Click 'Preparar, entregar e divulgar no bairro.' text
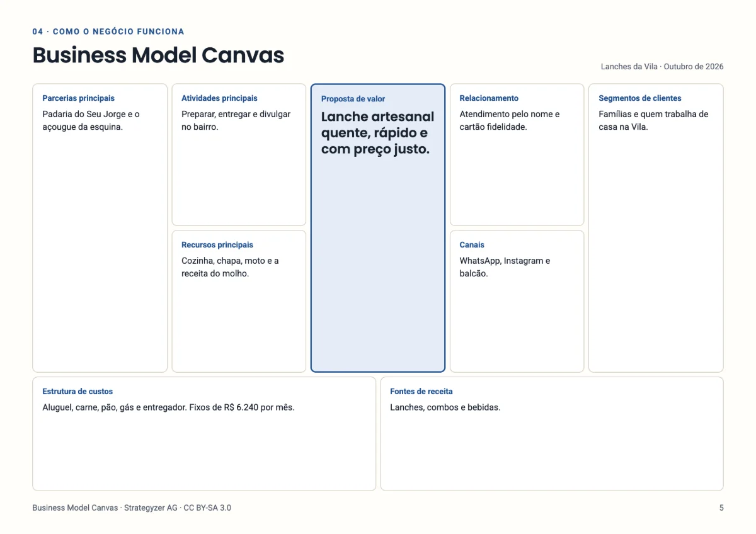 236,120
